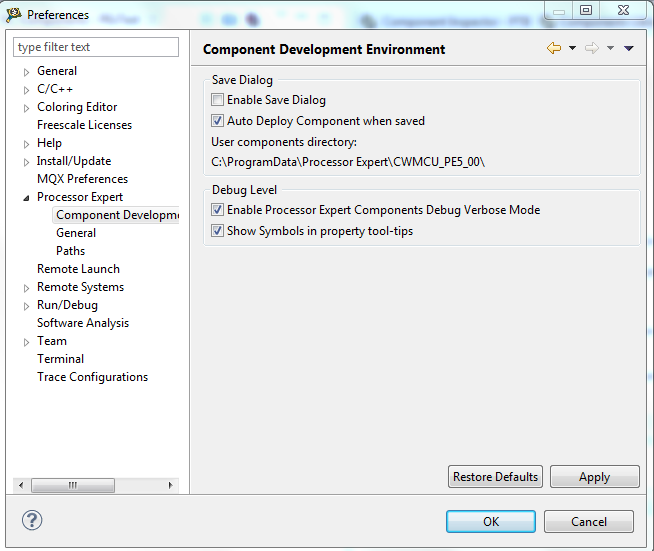
Task: Click the tree horizontal scrollbar thumb
Action: tap(73, 485)
